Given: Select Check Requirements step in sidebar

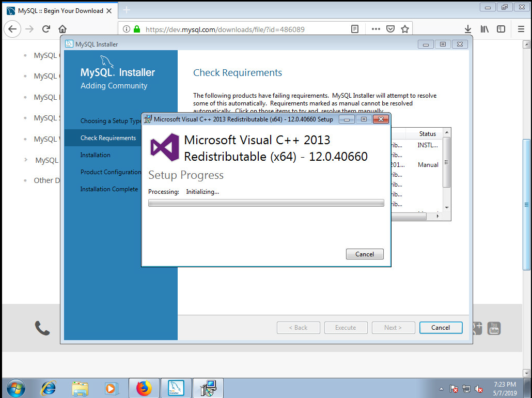Looking at the screenshot, I should [108, 138].
